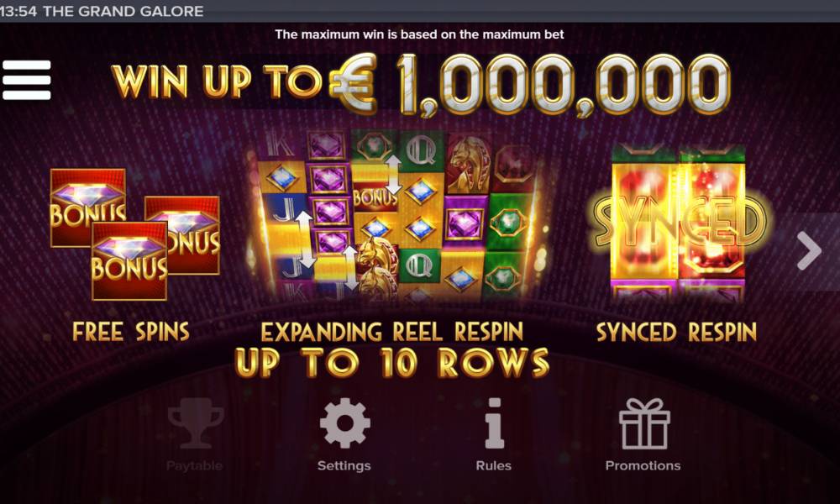This screenshot has height=504, width=840.
Task: Click the Free Spins caption
Action: (x=131, y=332)
